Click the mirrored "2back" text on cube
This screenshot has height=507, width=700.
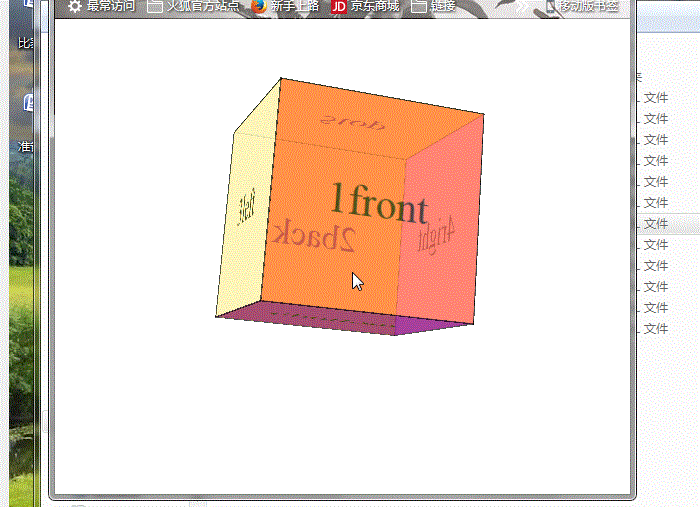click(x=314, y=236)
